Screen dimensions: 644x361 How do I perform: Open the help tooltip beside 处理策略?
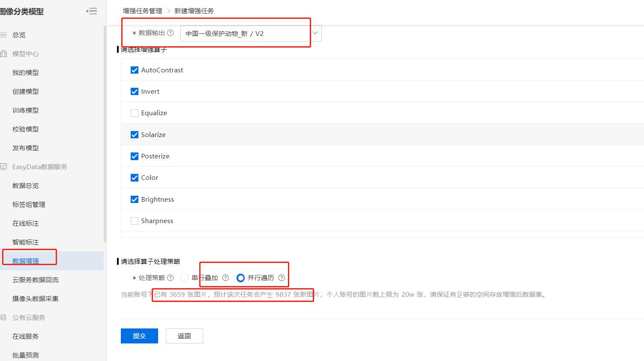[170, 277]
